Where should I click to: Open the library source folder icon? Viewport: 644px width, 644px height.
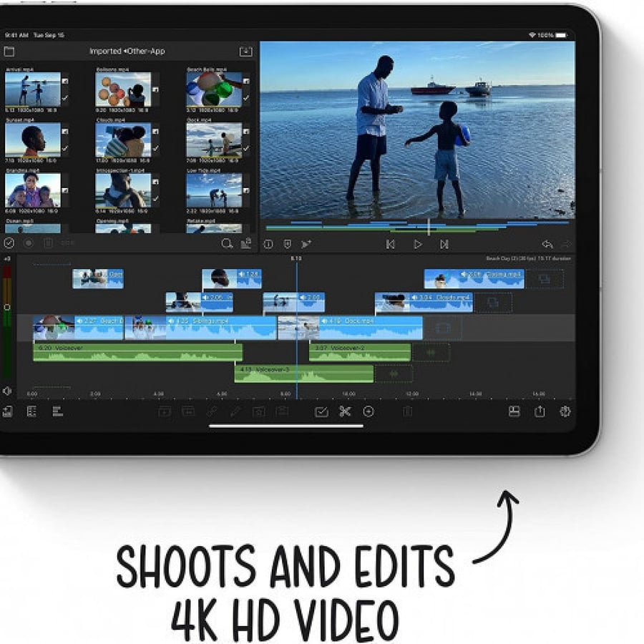[x=9, y=52]
